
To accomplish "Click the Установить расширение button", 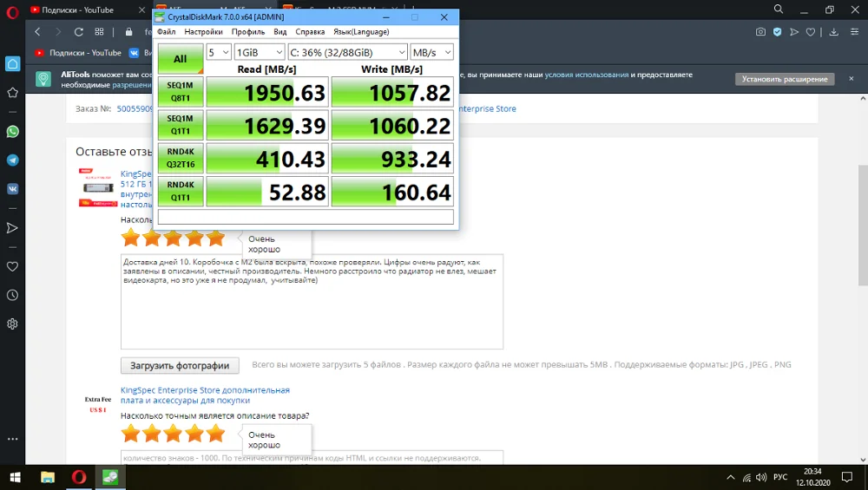I will click(785, 79).
